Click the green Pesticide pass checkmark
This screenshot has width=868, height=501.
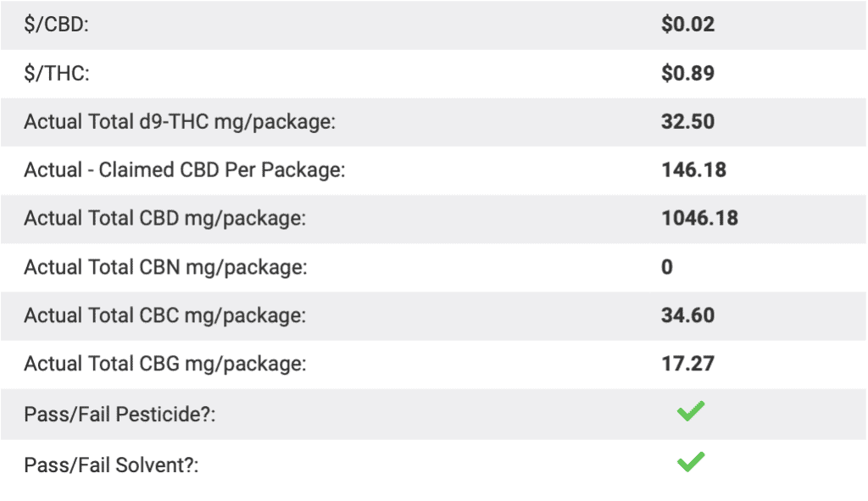[x=691, y=413]
